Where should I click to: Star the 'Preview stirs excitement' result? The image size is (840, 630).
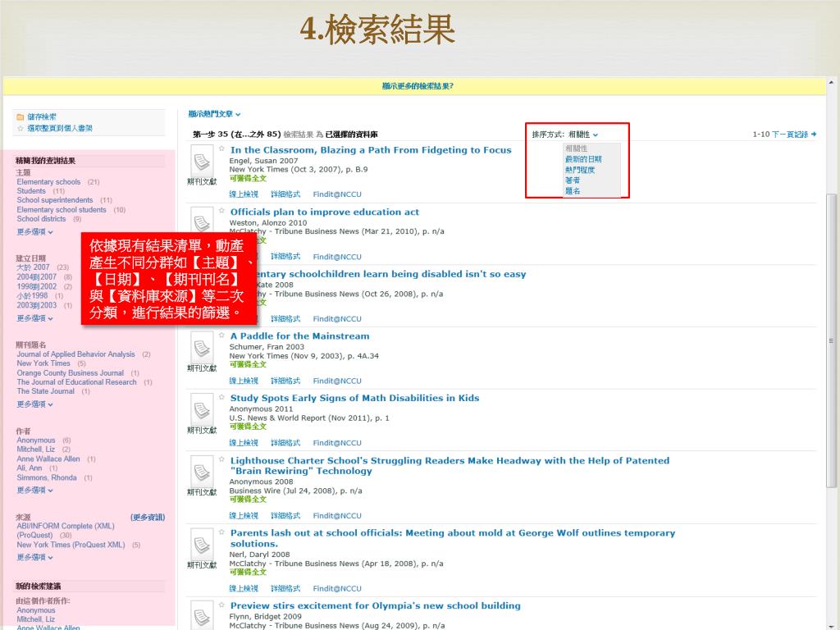click(221, 605)
